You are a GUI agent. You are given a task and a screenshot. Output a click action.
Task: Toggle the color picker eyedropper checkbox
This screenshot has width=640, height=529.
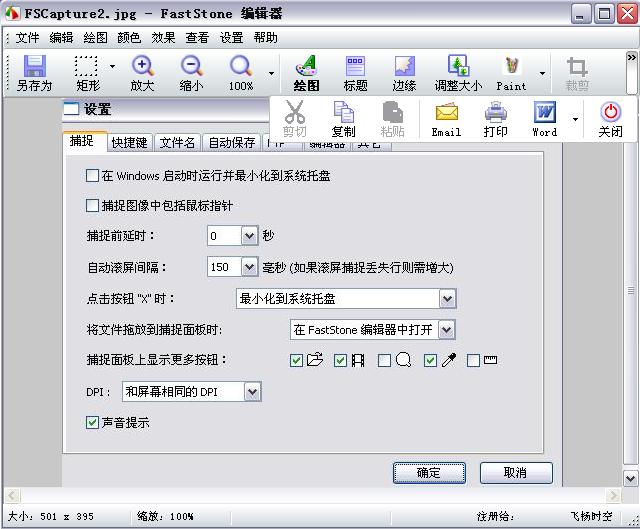coord(431,360)
